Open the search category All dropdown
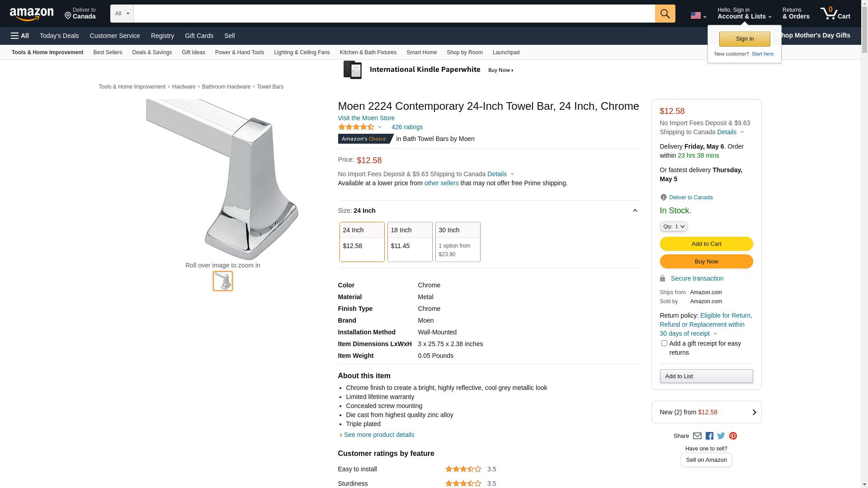 [x=122, y=14]
